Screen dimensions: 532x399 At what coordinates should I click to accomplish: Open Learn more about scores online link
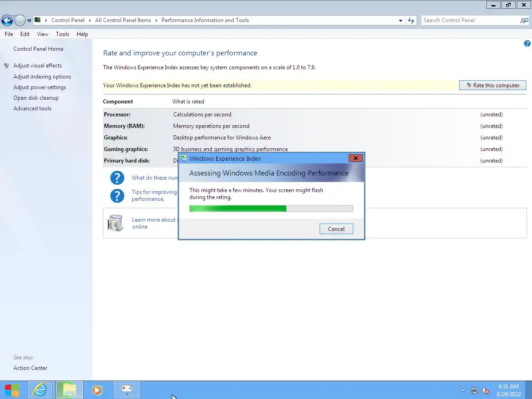(x=155, y=223)
